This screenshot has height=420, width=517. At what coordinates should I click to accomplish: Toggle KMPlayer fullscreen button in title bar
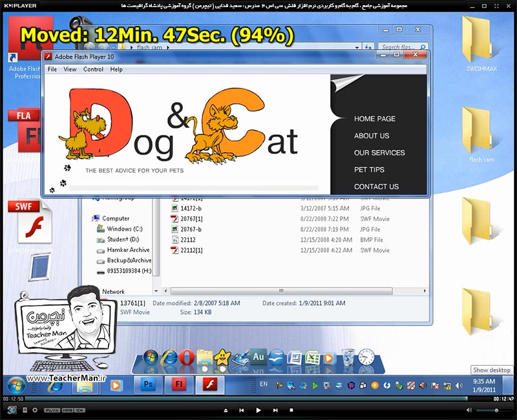click(496, 6)
